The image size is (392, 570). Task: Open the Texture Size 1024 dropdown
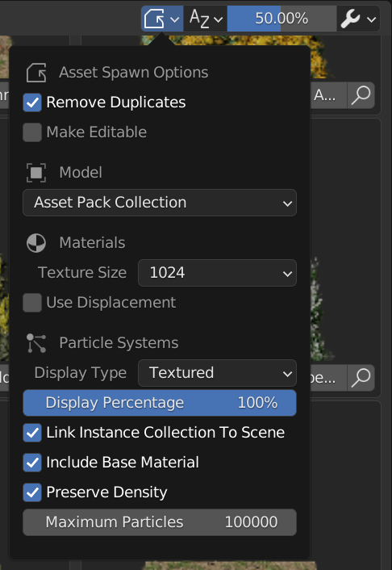[x=217, y=273]
